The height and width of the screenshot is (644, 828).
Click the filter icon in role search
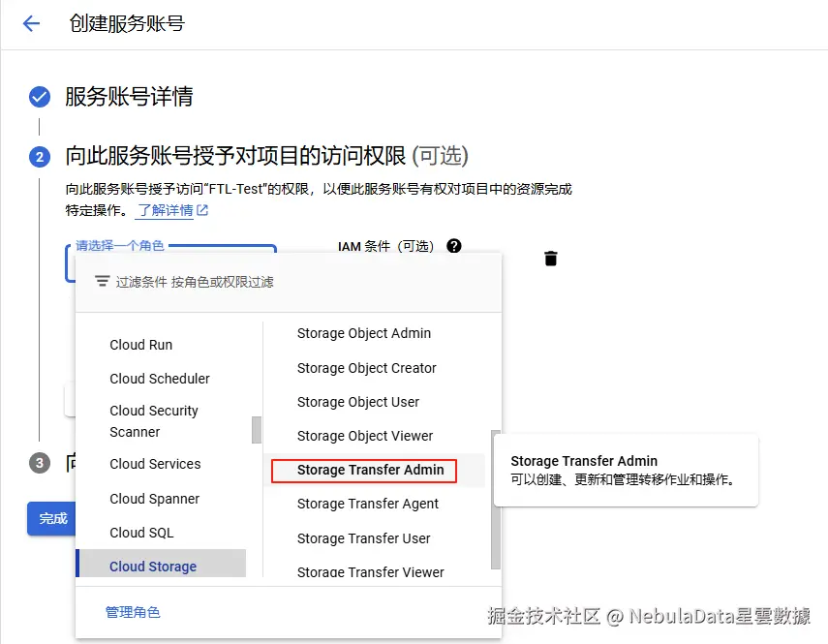click(x=102, y=282)
